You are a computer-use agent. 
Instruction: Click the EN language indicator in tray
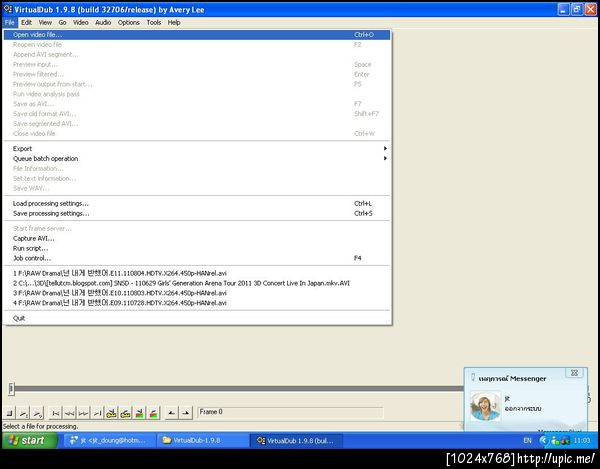click(x=527, y=441)
